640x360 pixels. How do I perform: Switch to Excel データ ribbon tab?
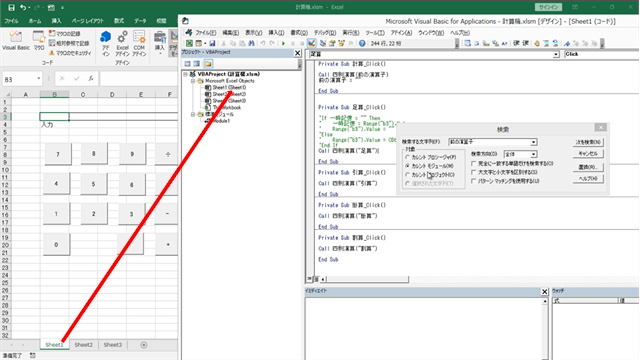point(140,21)
